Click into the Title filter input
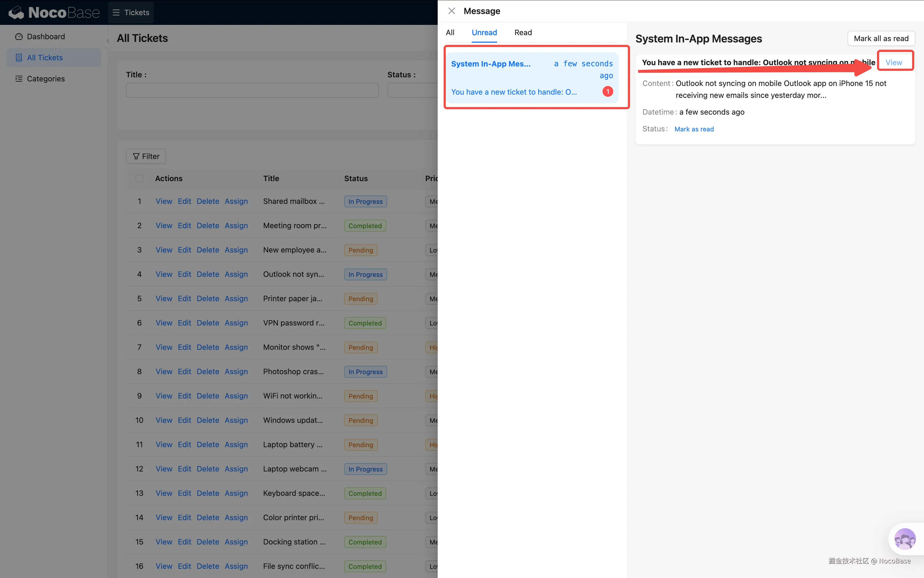924x578 pixels. coord(252,91)
